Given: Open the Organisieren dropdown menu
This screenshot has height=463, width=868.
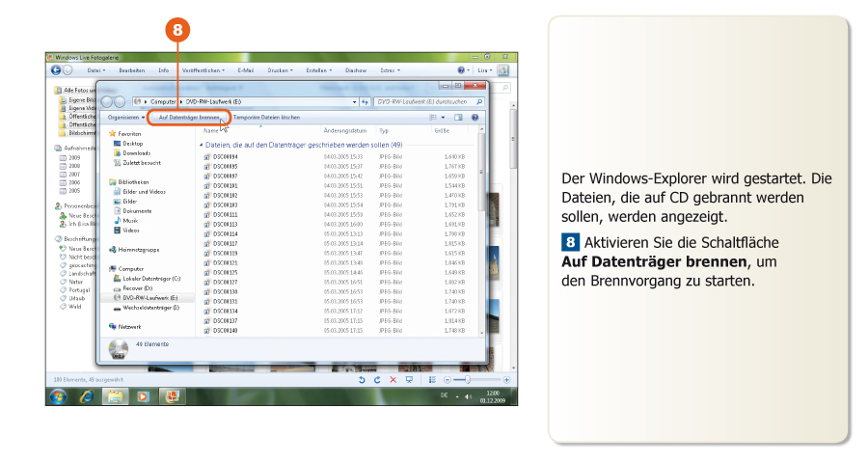Looking at the screenshot, I should (127, 117).
